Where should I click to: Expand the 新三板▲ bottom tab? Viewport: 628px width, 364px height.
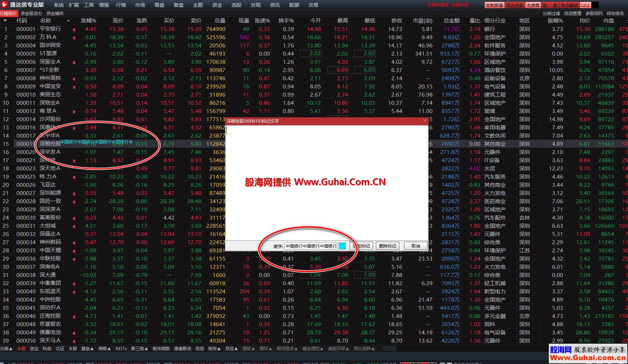point(139,348)
